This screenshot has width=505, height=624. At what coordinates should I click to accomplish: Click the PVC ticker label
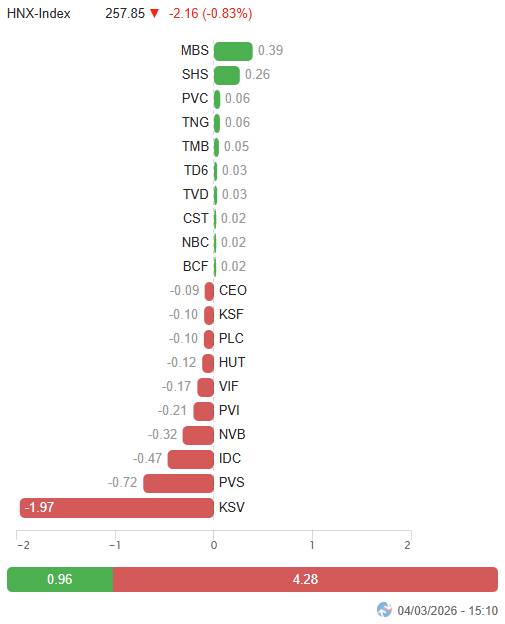point(195,98)
